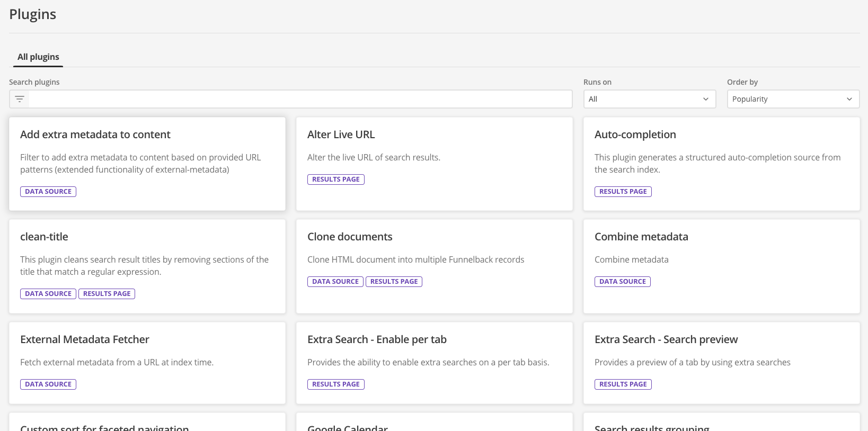868x431 pixels.
Task: Click RESULTS PAGE tag on Alter Live URL
Action: 336,179
